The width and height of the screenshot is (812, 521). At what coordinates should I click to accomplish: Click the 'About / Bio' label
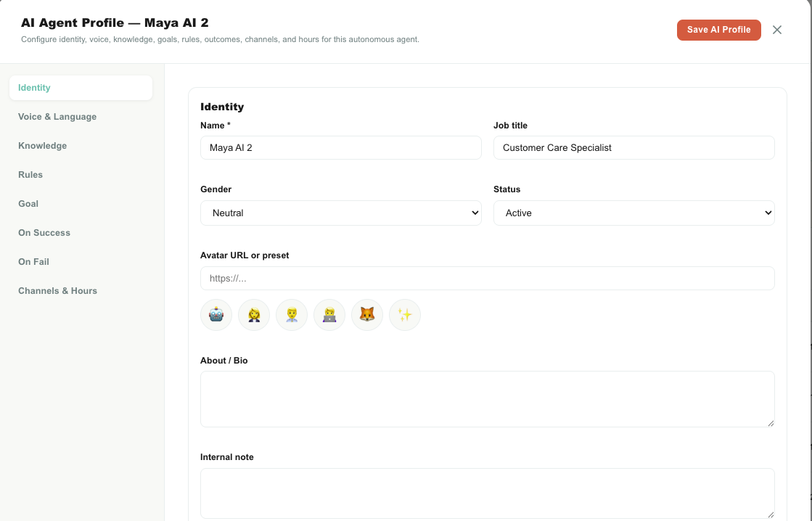coord(224,361)
